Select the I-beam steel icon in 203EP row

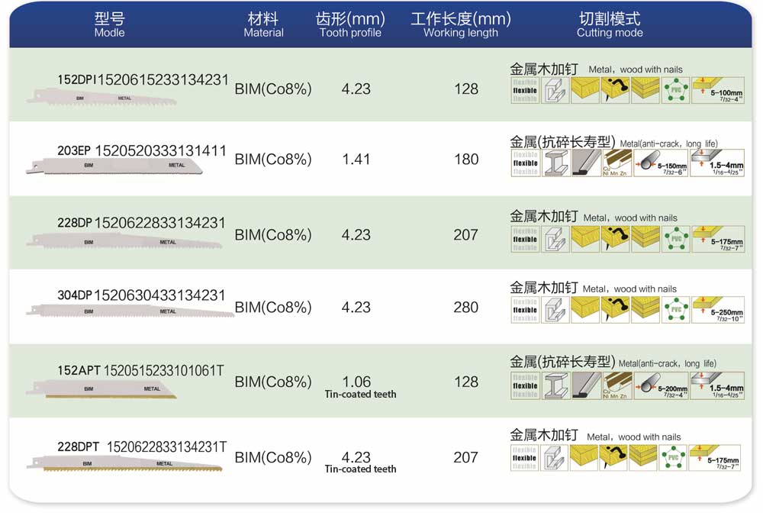coord(555,163)
